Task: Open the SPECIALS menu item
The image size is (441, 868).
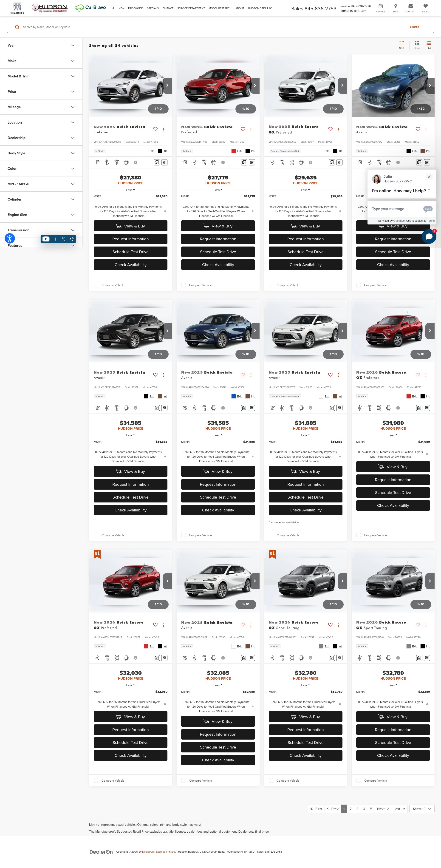Action: (153, 8)
